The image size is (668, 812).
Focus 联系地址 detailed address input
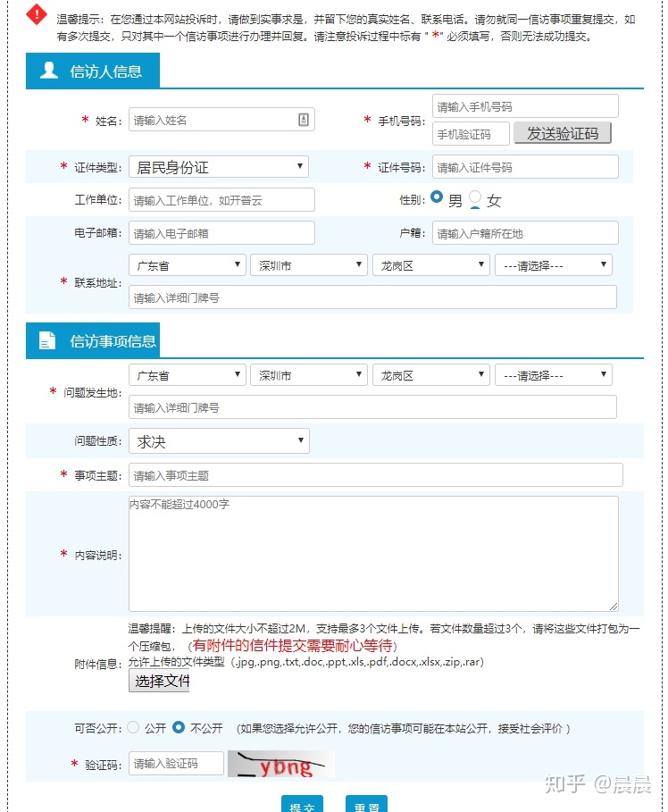point(372,297)
